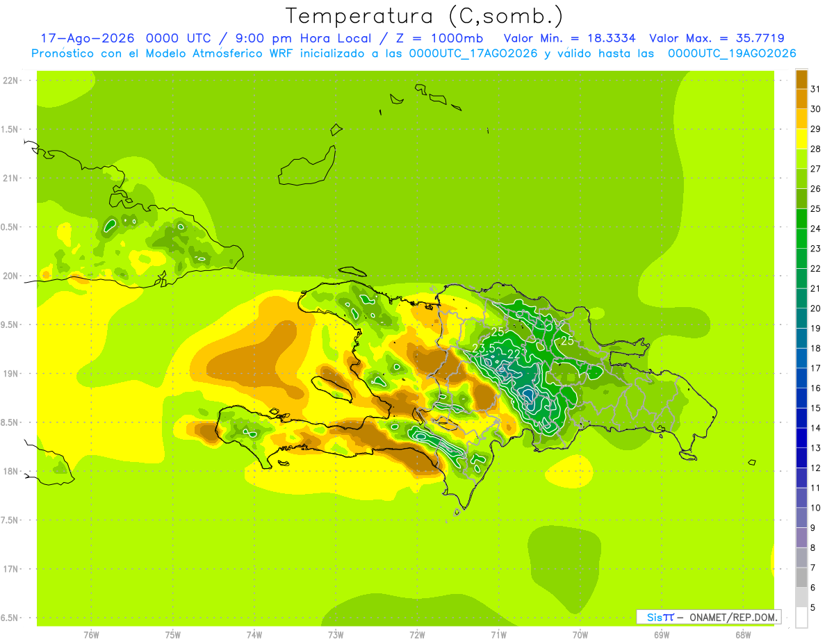This screenshot has height=644, width=834.
Task: Click the '76W' longitude label
Action: (91, 635)
